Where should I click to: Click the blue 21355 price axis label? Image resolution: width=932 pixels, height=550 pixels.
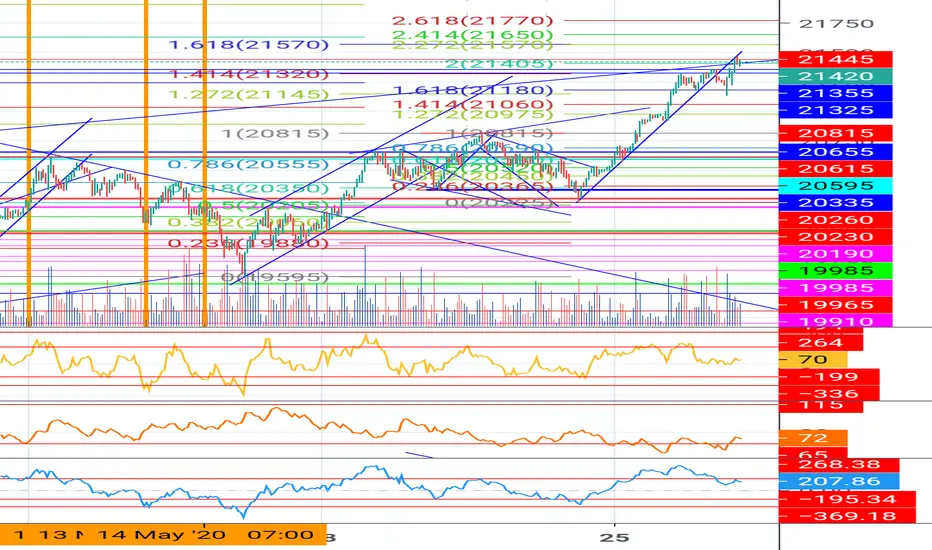click(x=835, y=93)
